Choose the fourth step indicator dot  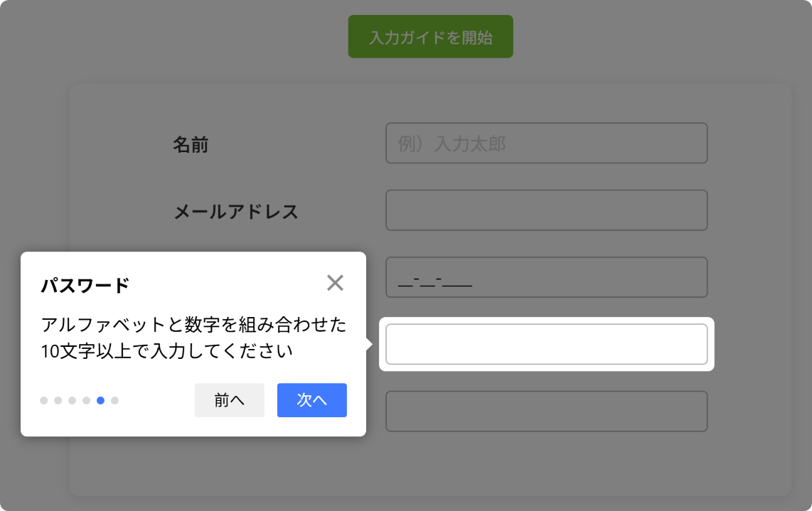(x=86, y=401)
